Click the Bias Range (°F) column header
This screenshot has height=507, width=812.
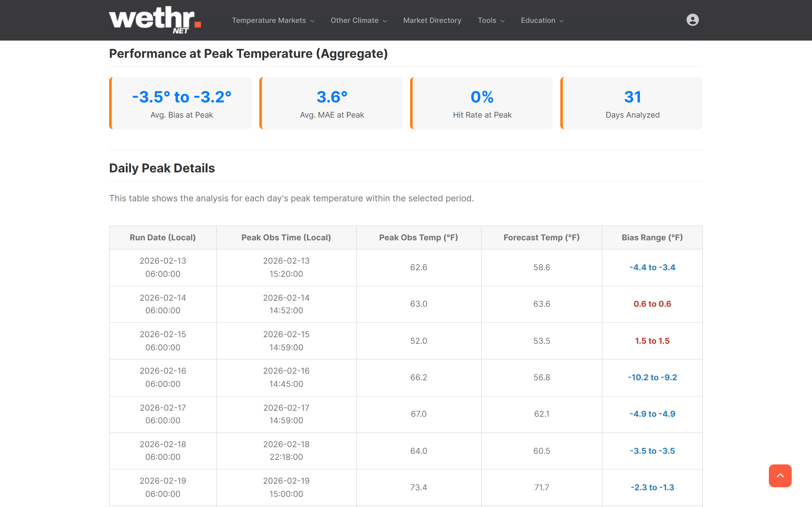click(x=652, y=238)
